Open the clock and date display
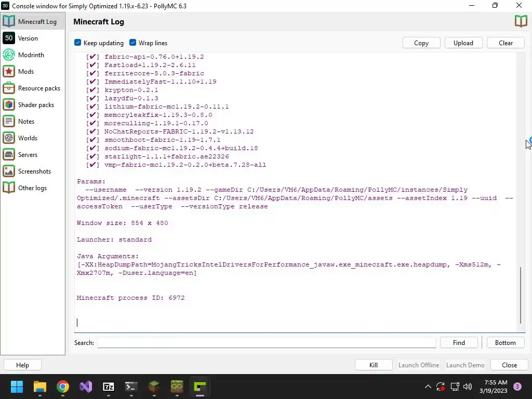This screenshot has width=532, height=399. coord(494,387)
